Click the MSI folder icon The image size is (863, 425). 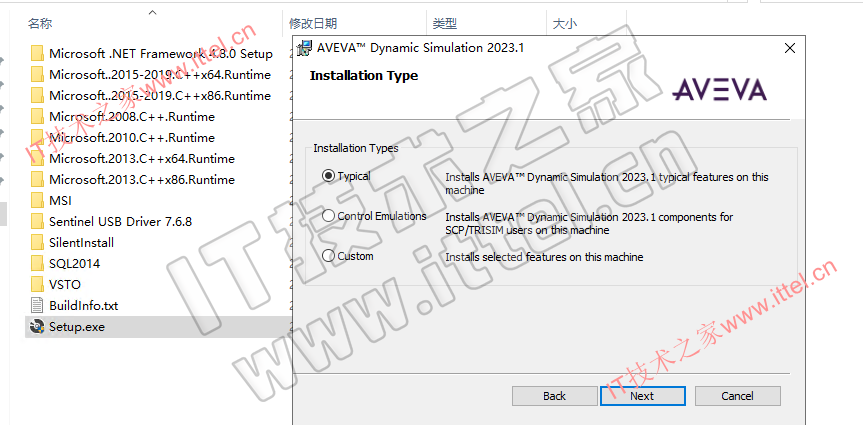tap(37, 200)
